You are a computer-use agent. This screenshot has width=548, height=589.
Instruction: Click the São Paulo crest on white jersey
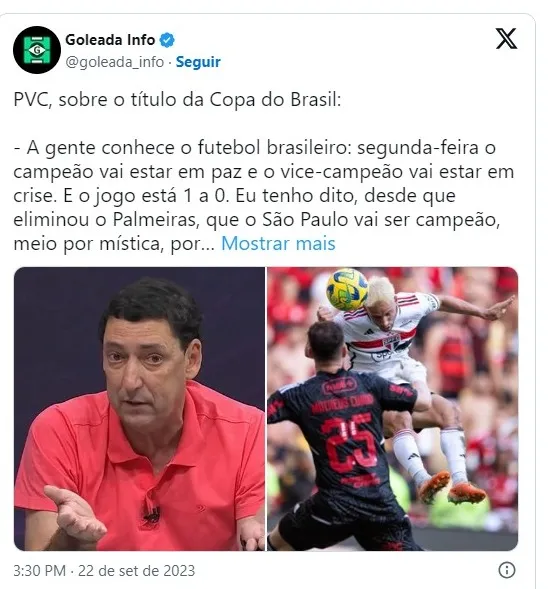390,341
